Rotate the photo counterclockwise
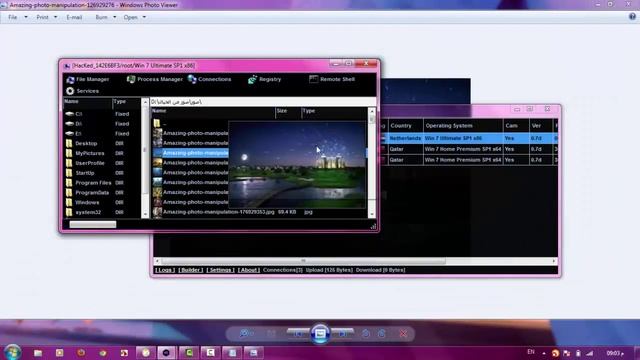 pos(366,334)
